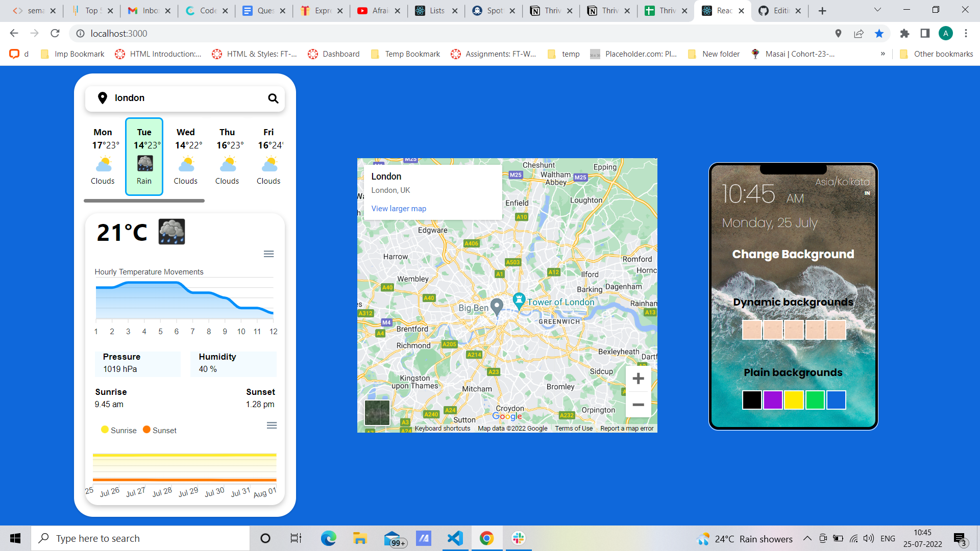This screenshot has width=980, height=551.
Task: Reload the page with browser refresh button
Action: (55, 34)
